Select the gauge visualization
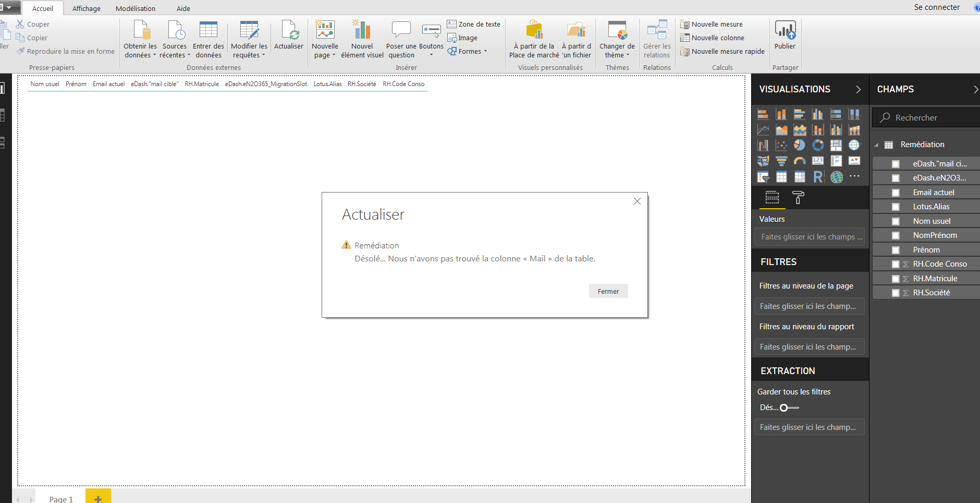Screen dimensions: 980x503 (800, 161)
